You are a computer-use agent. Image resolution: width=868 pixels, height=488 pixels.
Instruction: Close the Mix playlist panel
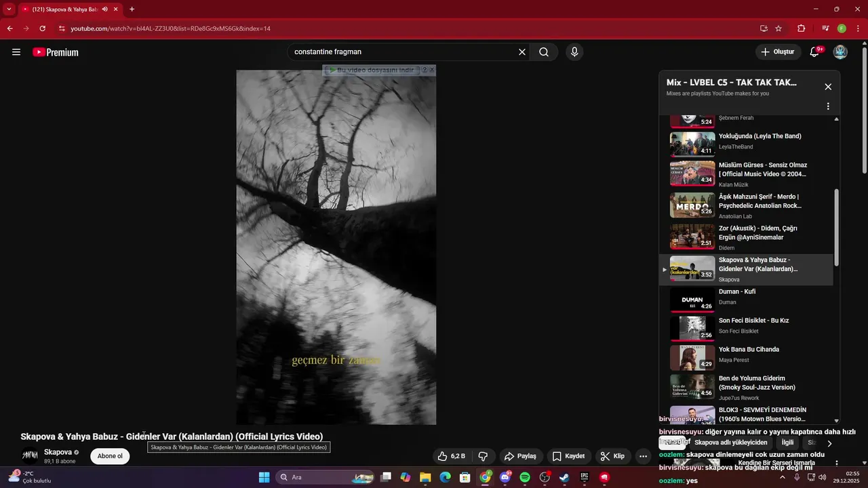[828, 87]
